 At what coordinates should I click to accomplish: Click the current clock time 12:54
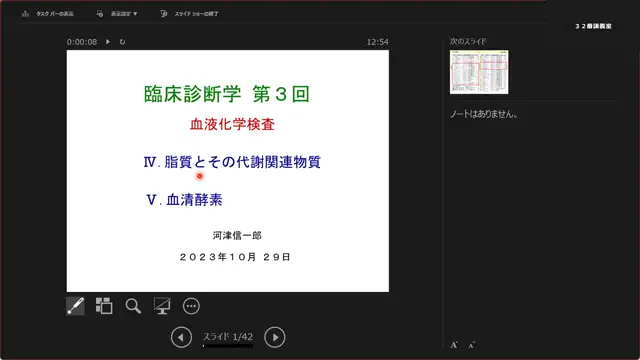point(378,42)
